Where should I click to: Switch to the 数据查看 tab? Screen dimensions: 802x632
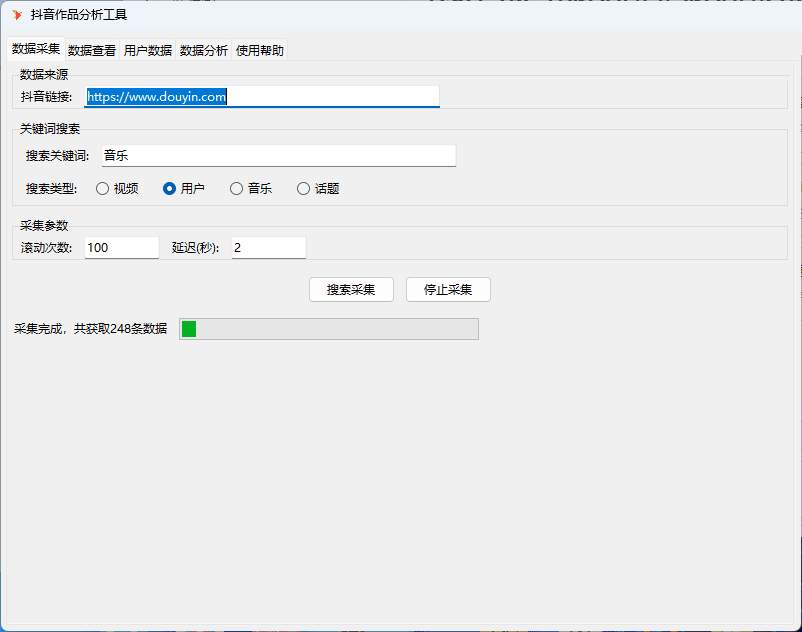point(92,49)
